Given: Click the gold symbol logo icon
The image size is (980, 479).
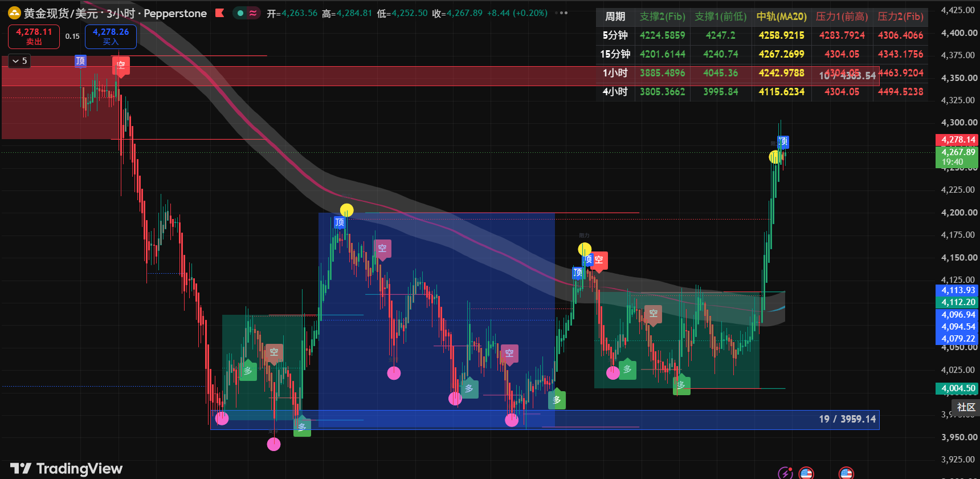Looking at the screenshot, I should [14, 13].
